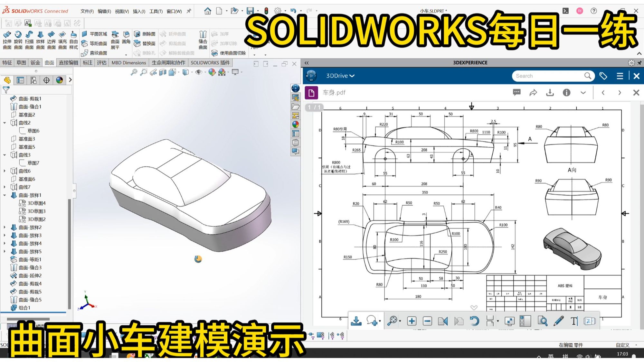
Task: Select the Extruded Surface (拉伸曲面) tool
Action: [7, 40]
